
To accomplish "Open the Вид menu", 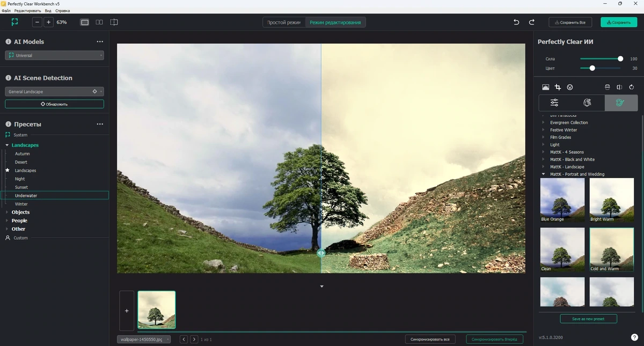I will (48, 11).
